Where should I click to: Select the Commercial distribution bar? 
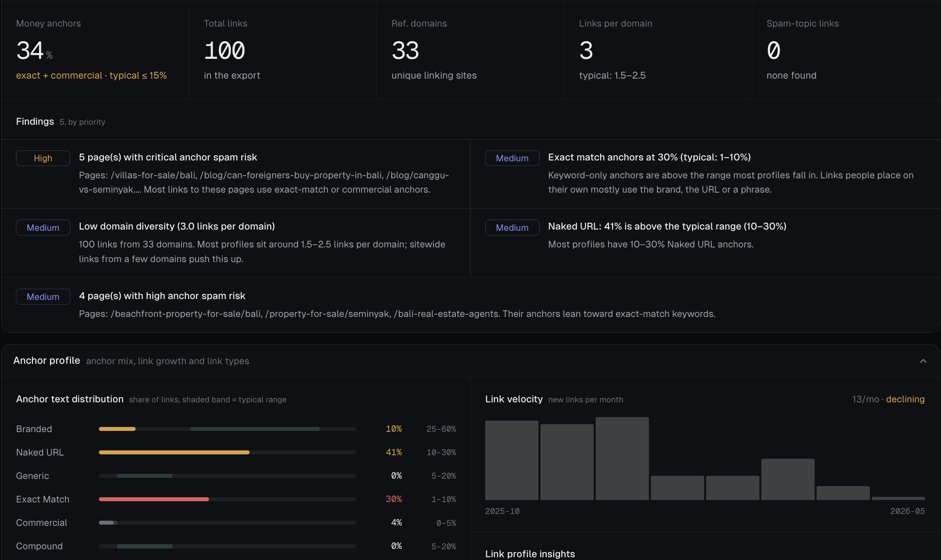pos(227,523)
